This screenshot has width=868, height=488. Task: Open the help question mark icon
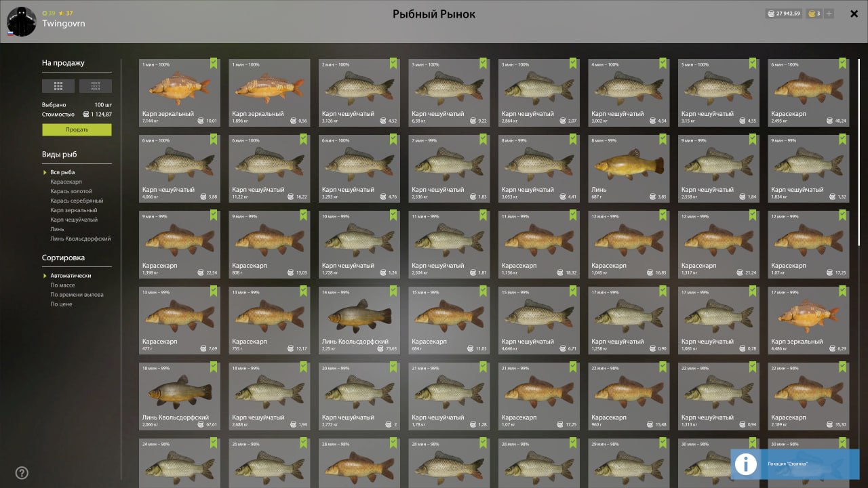click(22, 472)
